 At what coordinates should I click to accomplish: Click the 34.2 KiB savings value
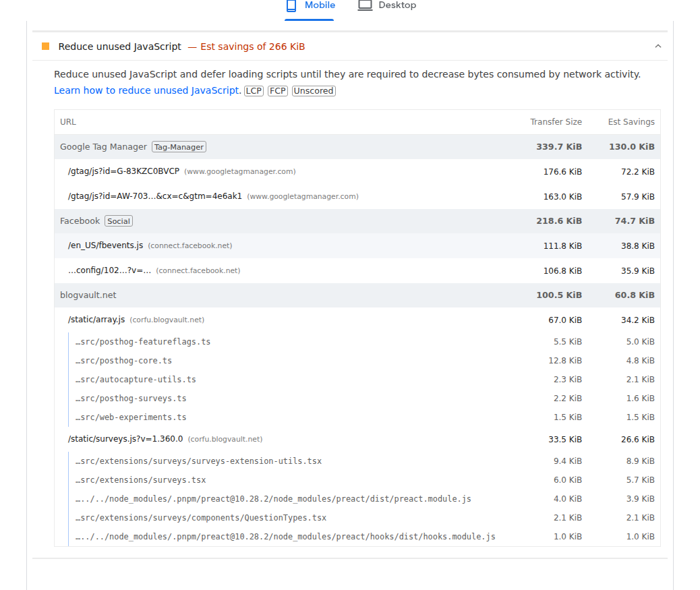(637, 320)
